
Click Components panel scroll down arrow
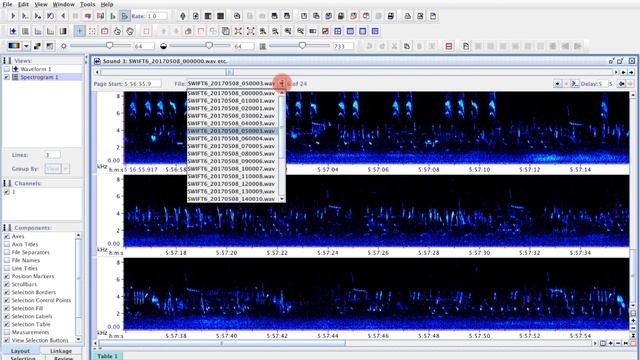(x=78, y=340)
